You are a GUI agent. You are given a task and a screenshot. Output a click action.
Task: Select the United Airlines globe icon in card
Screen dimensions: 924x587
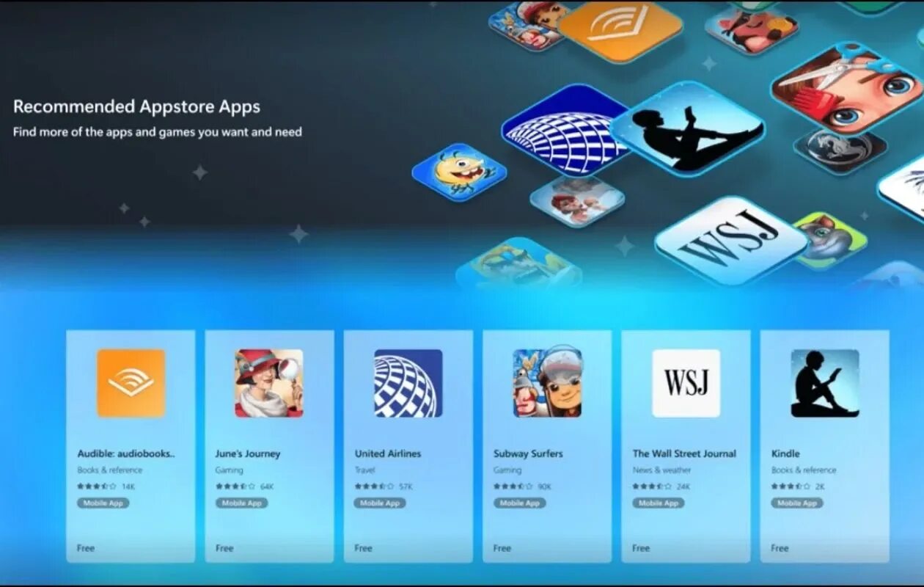click(x=408, y=383)
